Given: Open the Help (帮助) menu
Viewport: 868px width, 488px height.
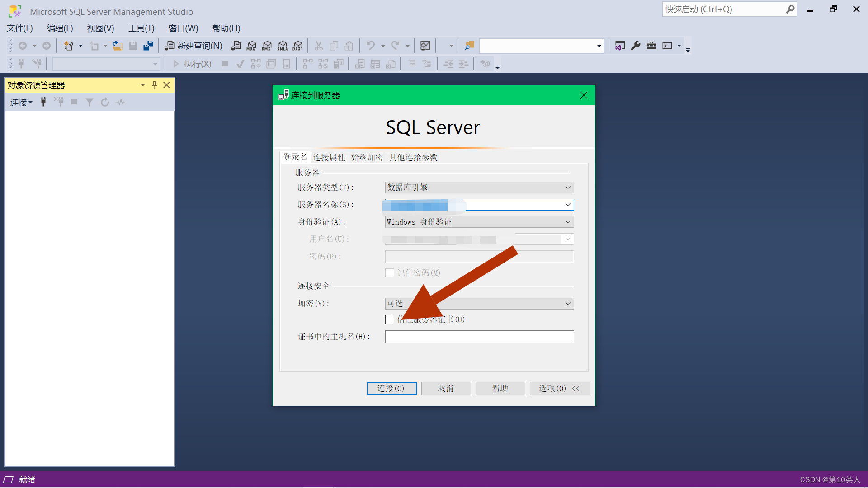Looking at the screenshot, I should coord(226,28).
